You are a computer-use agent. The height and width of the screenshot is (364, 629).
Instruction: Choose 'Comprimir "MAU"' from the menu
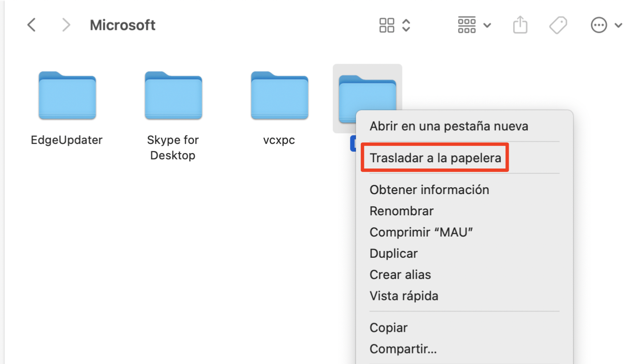click(x=421, y=232)
